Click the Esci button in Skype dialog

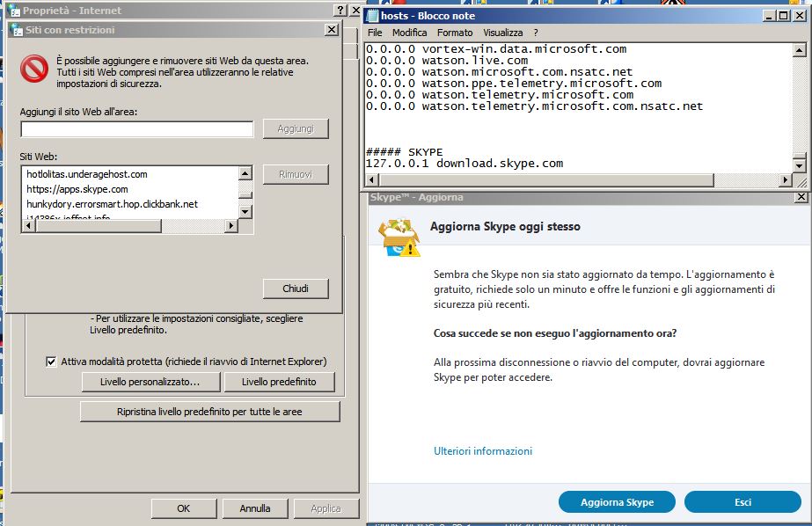[743, 501]
